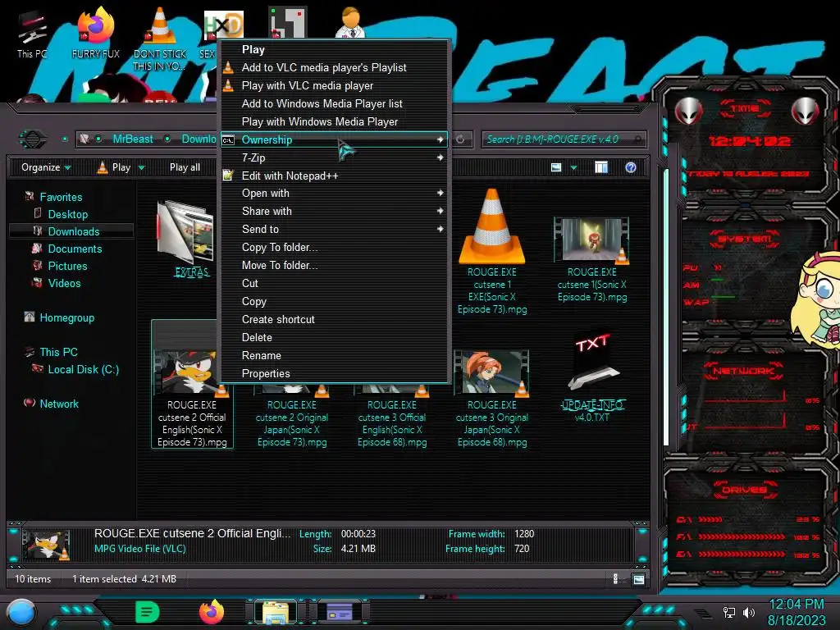Launch FURRY FUX Firefox desktop shortcut
The image size is (840, 630).
(x=95, y=33)
